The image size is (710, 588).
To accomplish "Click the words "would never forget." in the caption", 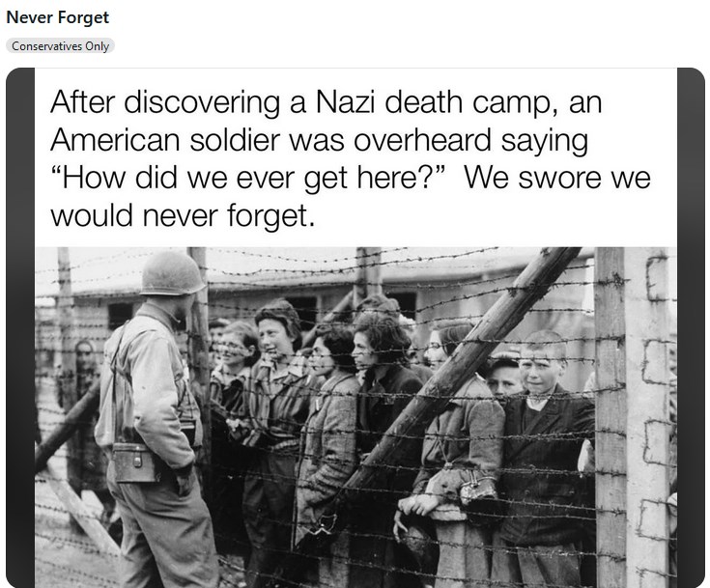I will pos(183,215).
